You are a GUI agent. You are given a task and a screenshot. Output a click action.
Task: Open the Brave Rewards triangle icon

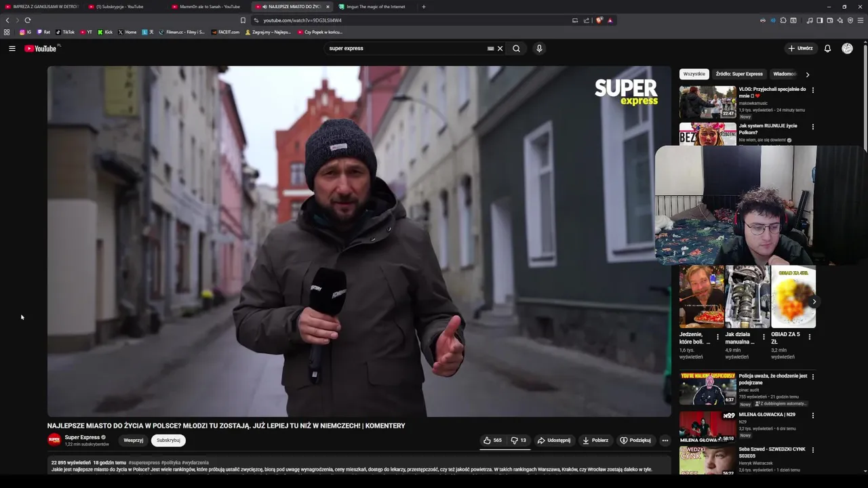(610, 20)
